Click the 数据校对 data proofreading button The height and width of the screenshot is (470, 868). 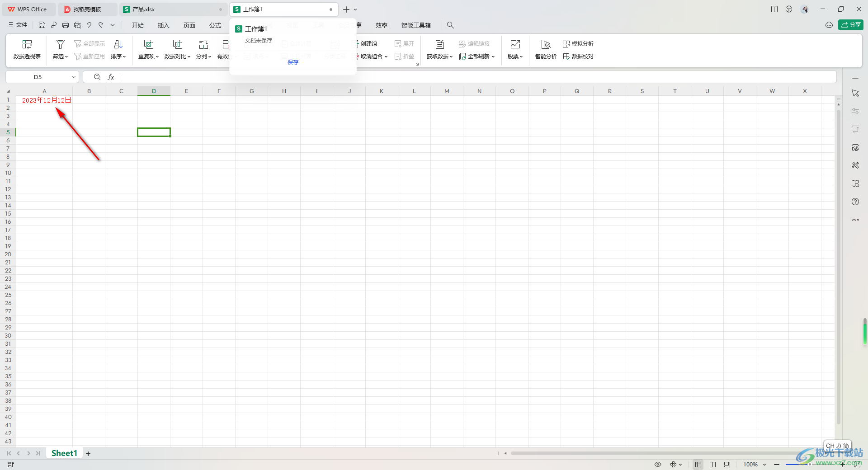click(578, 56)
